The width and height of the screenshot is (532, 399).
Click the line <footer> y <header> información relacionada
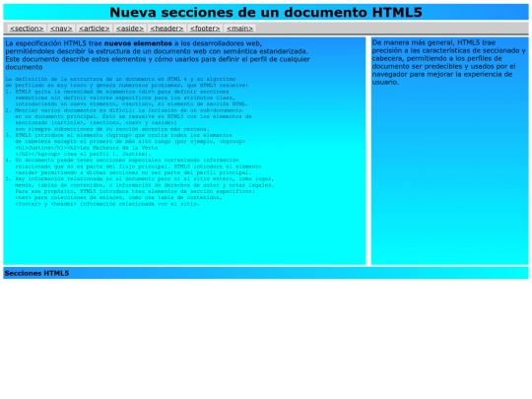click(x=107, y=204)
